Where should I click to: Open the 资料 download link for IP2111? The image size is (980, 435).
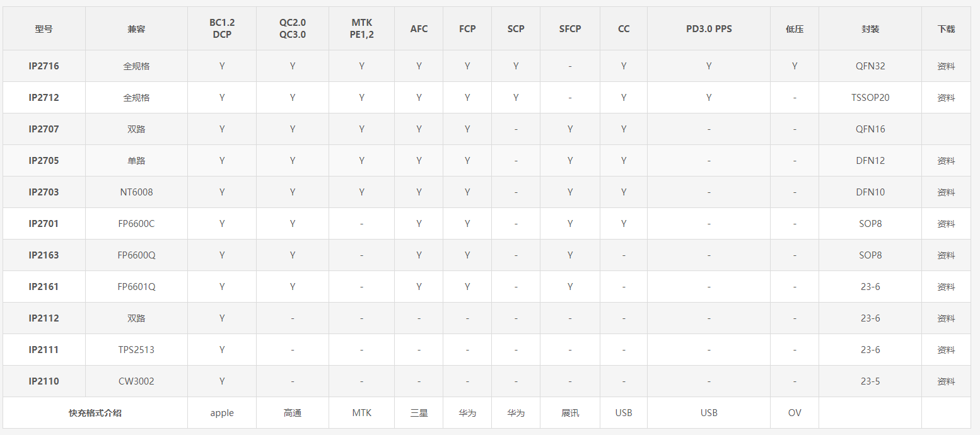point(946,350)
